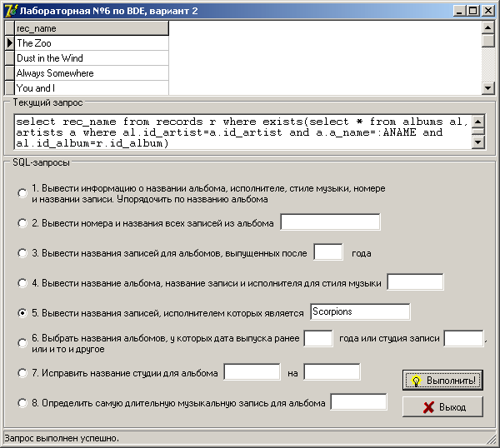Click the light bulb icon on Выполнить!
This screenshot has height=448, width=500.
[416, 381]
